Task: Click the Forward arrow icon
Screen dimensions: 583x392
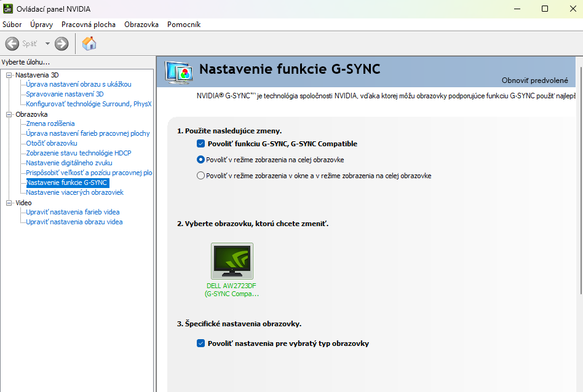Action: tap(61, 44)
